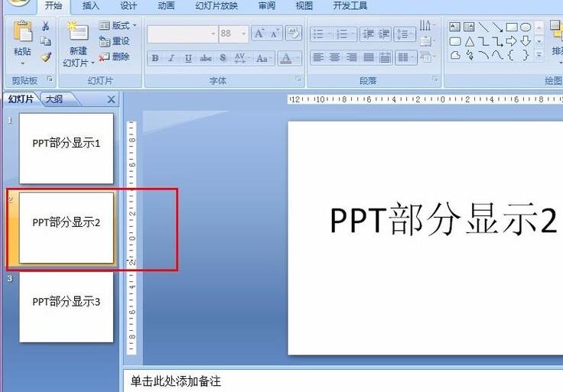This screenshot has height=392, width=563.
Task: Toggle strikethrough abc formatting
Action: [x=205, y=58]
